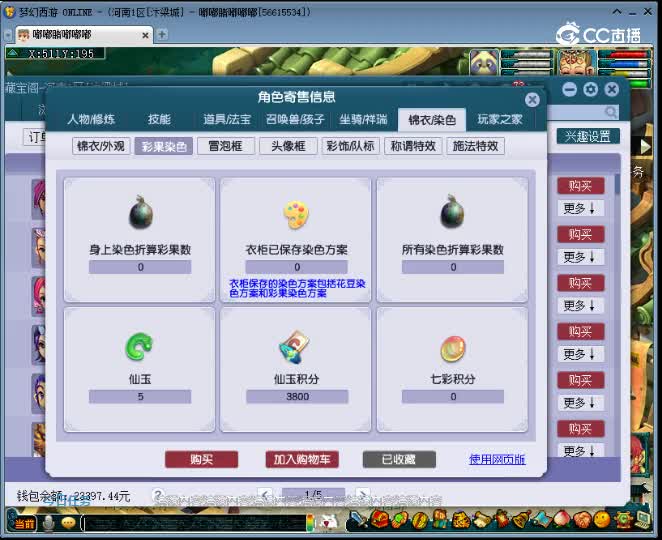Click the magnifier search icon in 藏宝阁 window

click(610, 111)
